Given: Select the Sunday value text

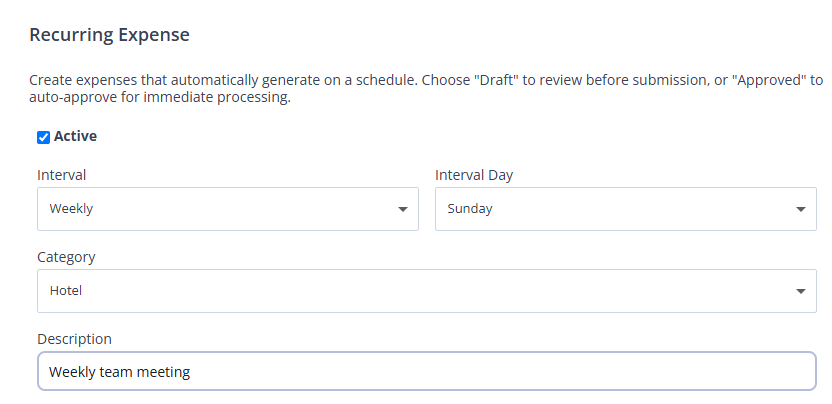Looking at the screenshot, I should [470, 209].
